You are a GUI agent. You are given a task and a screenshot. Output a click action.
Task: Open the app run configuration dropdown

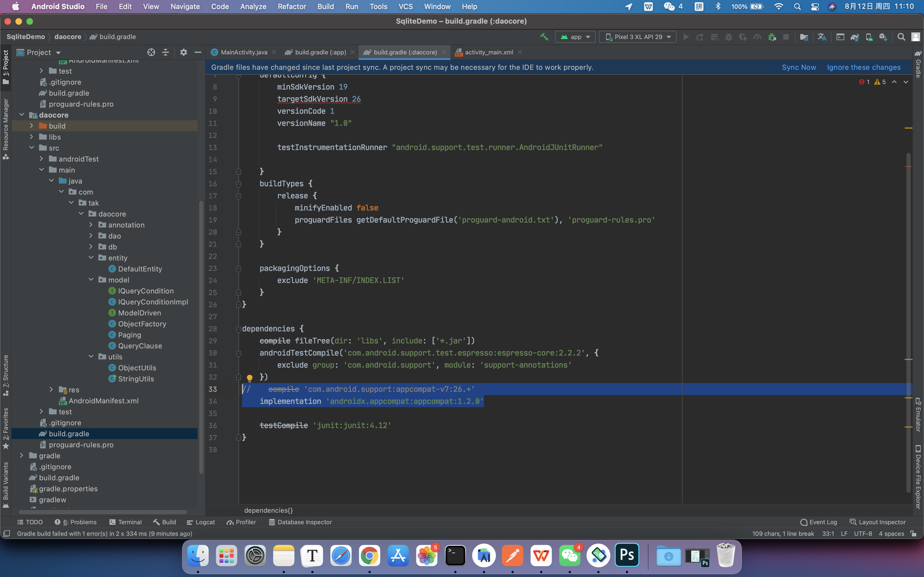coord(575,37)
